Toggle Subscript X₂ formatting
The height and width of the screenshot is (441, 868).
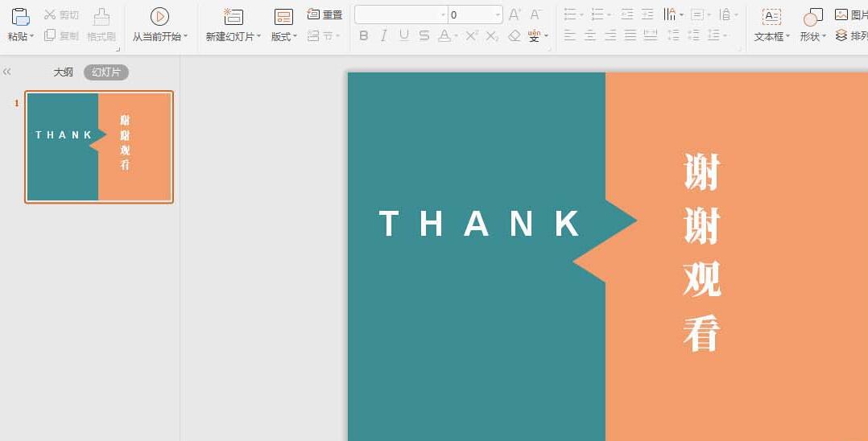point(491,36)
